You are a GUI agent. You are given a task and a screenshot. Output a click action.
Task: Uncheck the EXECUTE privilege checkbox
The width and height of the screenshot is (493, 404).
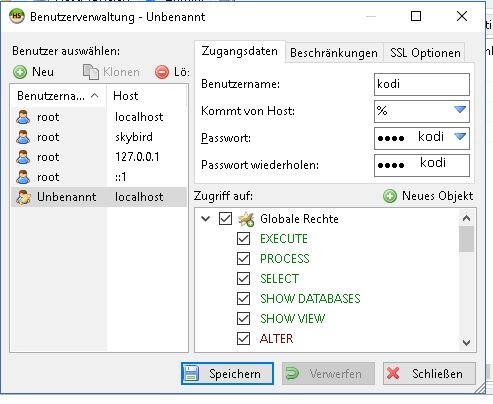pos(243,239)
